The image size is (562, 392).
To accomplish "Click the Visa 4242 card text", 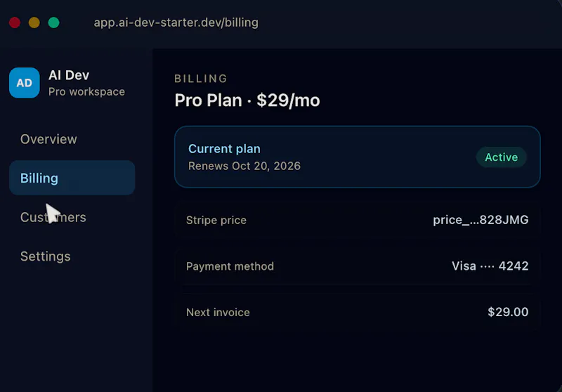I will point(490,266).
